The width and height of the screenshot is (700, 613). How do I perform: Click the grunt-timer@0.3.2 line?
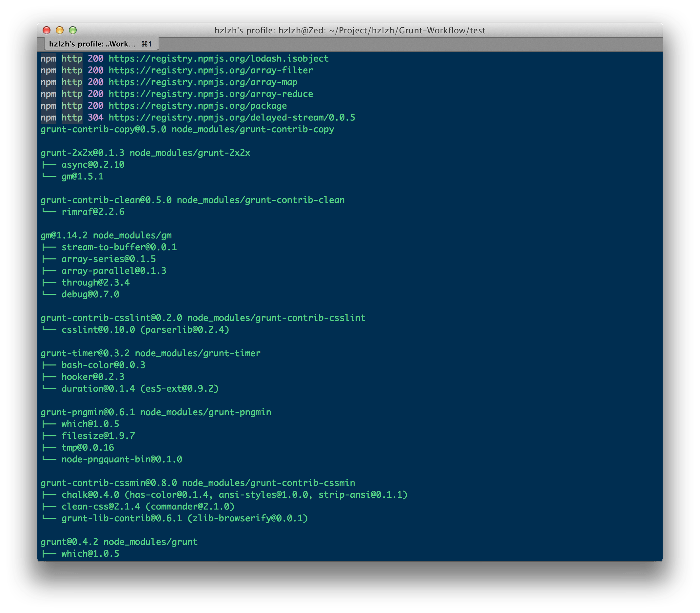coord(151,353)
